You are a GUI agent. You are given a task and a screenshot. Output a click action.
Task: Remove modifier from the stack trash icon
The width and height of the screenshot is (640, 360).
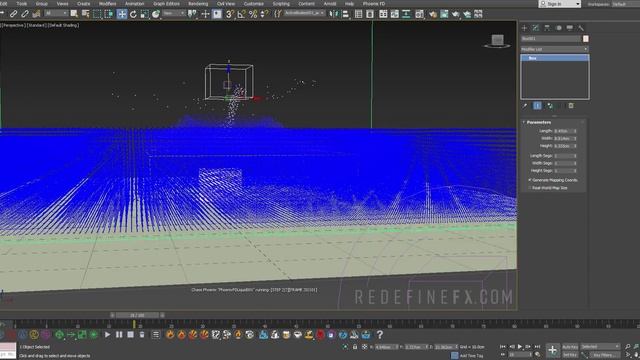pos(571,106)
